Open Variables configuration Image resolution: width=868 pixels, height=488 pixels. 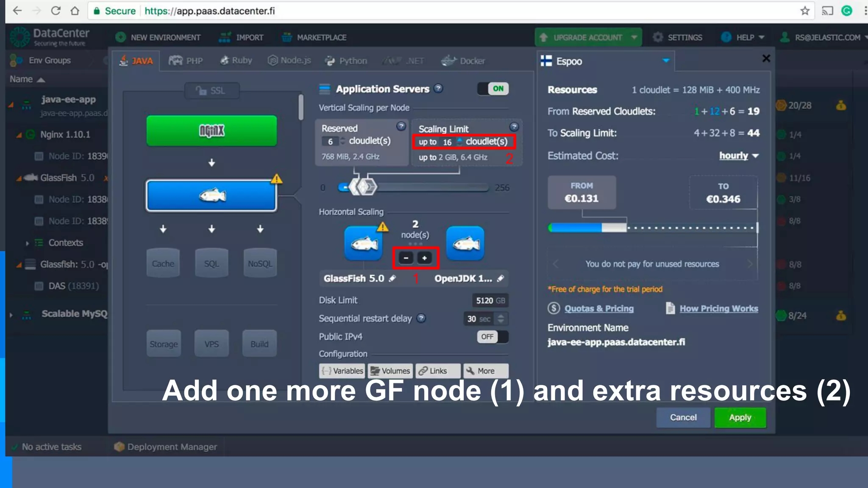(342, 371)
